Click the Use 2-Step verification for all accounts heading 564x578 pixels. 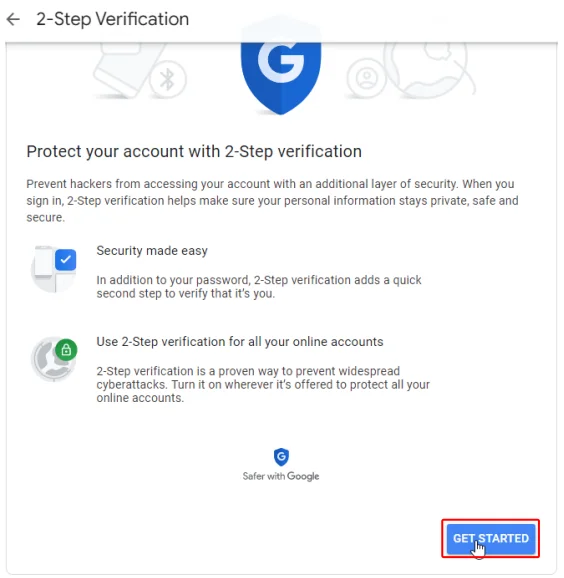(240, 342)
